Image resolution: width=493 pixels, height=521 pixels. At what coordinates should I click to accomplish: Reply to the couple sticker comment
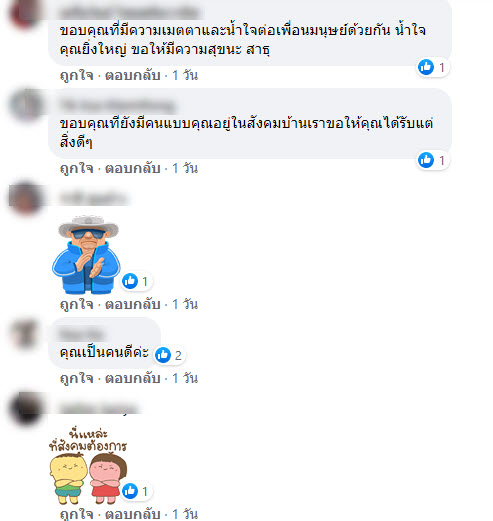point(133,514)
